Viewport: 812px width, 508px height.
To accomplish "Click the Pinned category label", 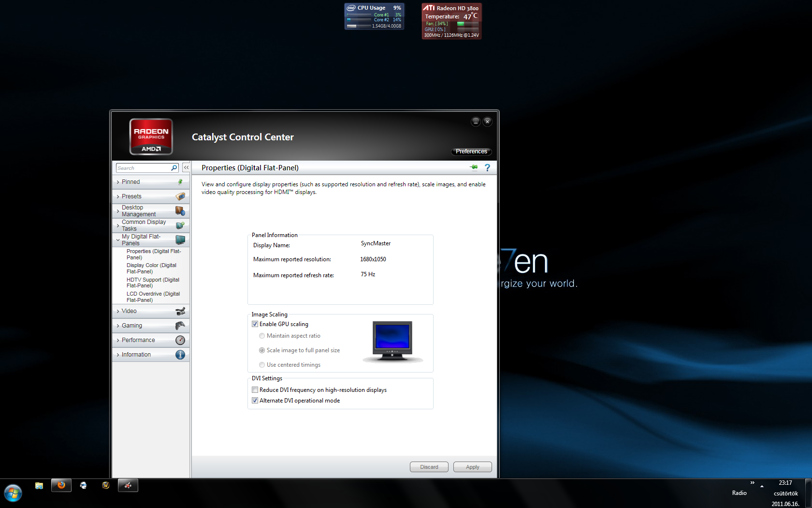I will coord(131,182).
